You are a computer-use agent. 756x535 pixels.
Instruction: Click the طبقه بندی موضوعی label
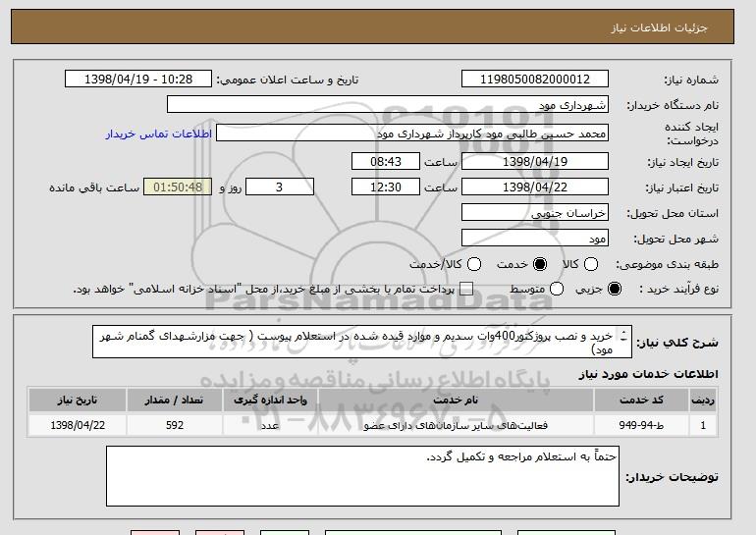[x=667, y=264]
